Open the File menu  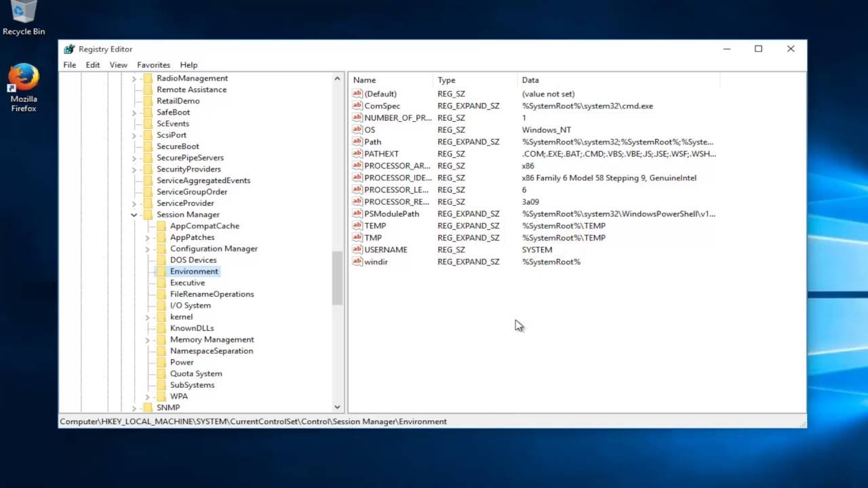tap(70, 65)
